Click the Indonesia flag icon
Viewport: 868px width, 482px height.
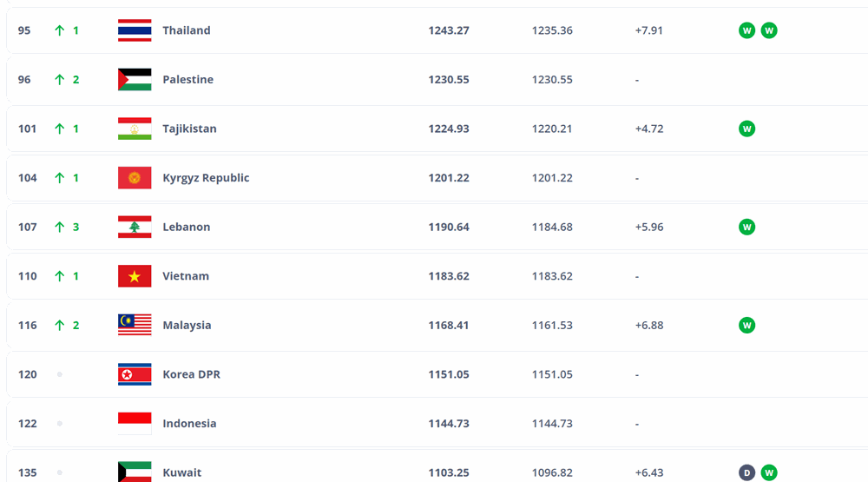pos(135,424)
